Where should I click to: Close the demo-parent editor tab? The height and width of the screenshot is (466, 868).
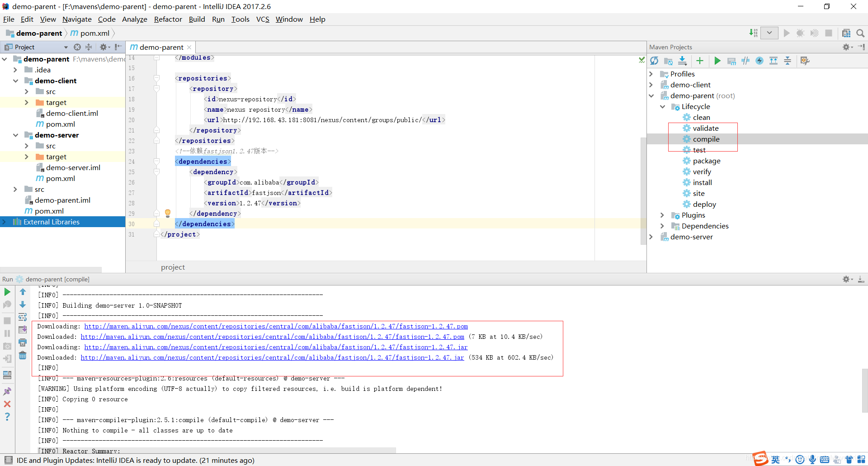coord(189,47)
